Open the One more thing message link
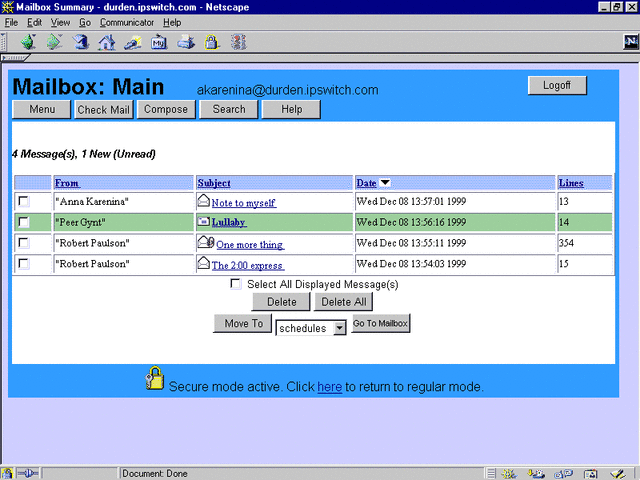Screen dimensions: 640x480 [250, 244]
